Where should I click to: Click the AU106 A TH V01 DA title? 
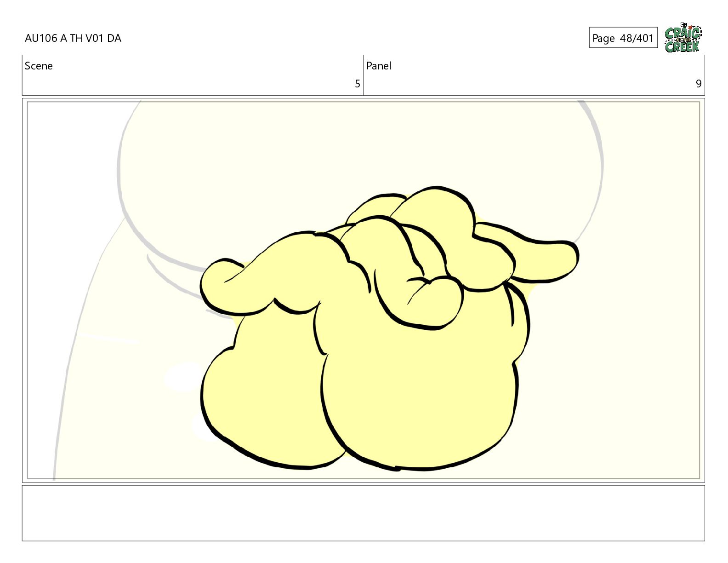(73, 38)
